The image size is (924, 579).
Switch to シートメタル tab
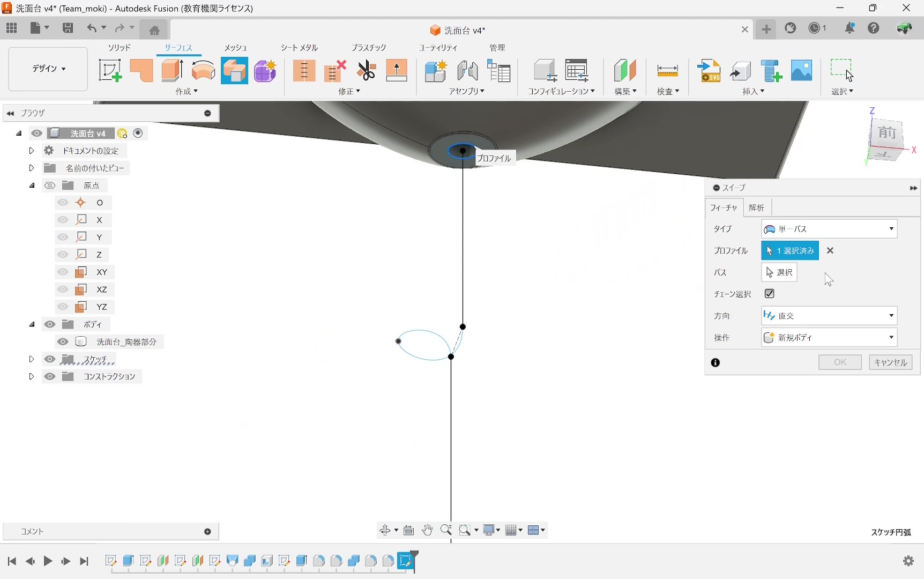[x=299, y=48]
